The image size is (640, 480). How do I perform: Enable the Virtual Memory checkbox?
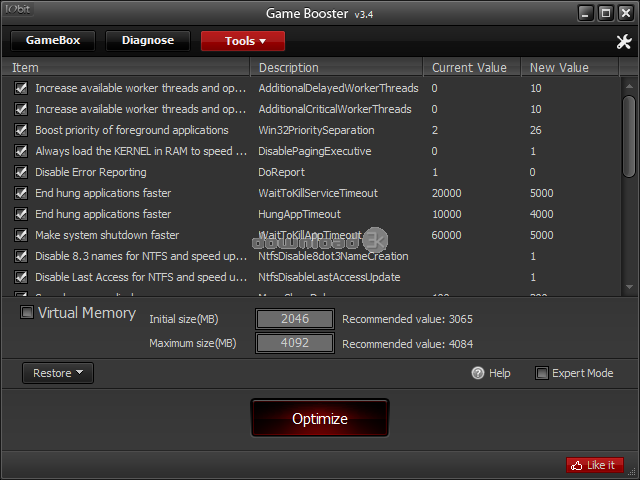[x=27, y=313]
